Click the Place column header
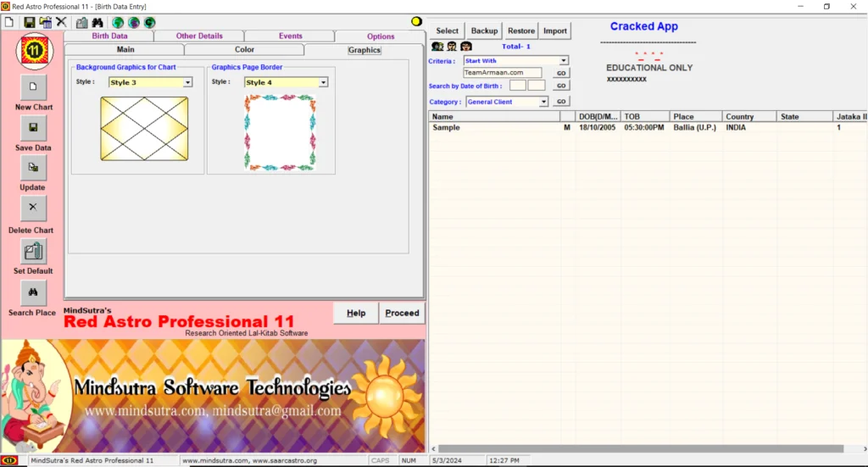This screenshot has height=467, width=868. [696, 117]
